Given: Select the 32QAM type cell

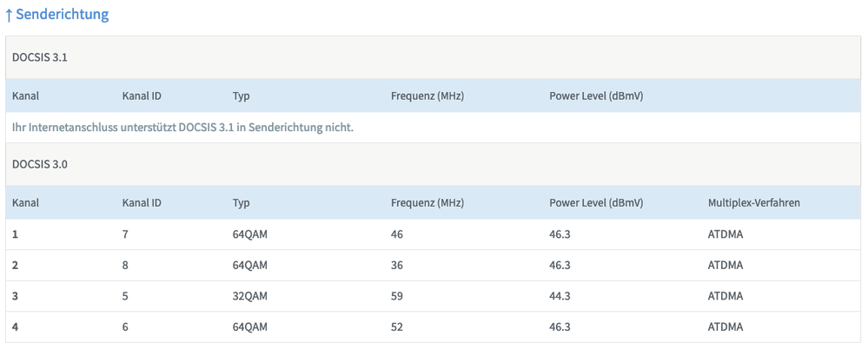Looking at the screenshot, I should click(250, 296).
